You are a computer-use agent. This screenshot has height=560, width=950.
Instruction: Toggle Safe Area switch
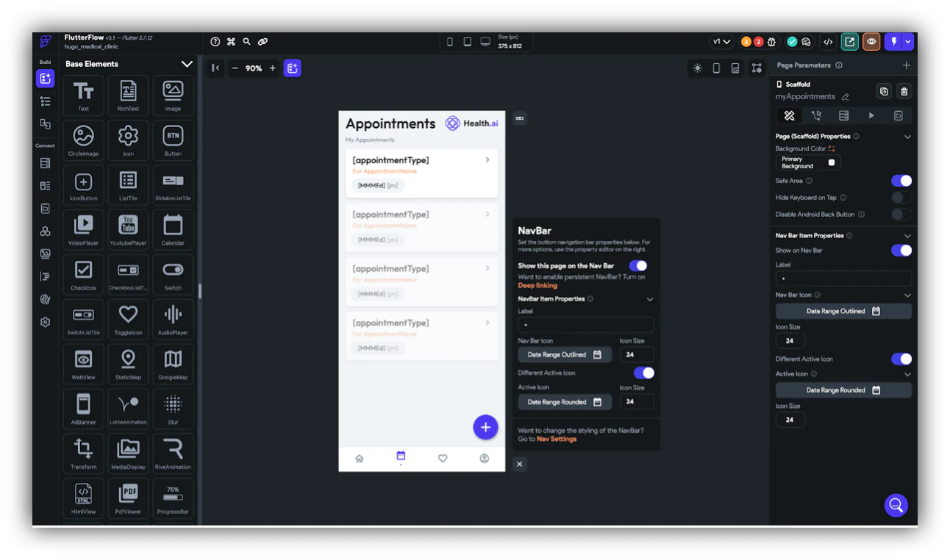click(x=901, y=181)
